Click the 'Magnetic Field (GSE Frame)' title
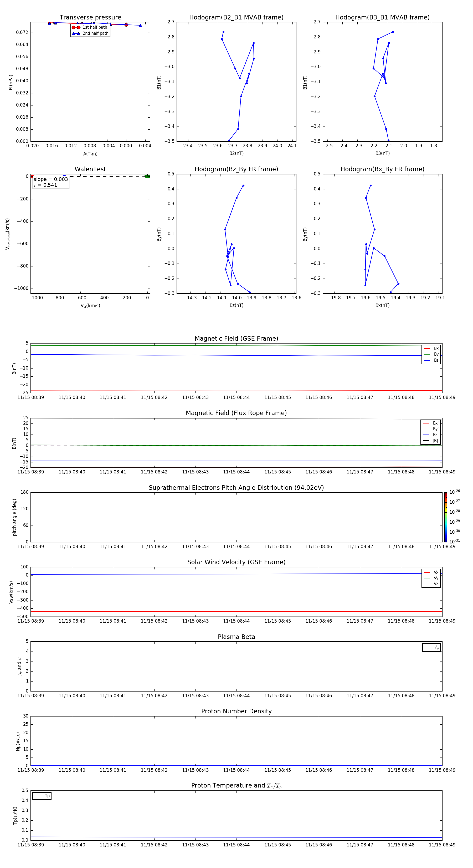 [x=236, y=339]
